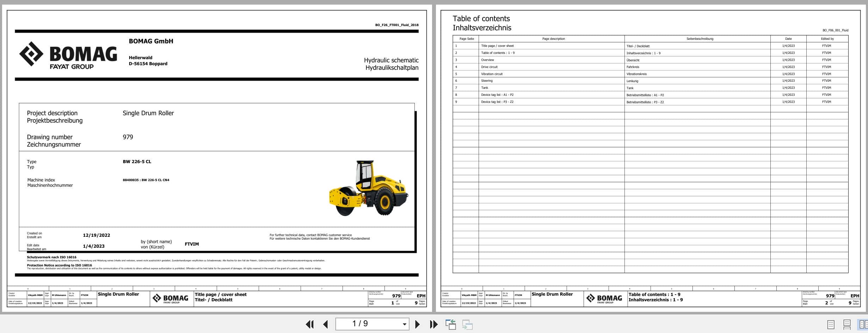Click 'Edited by' column header
The image size is (868, 333).
[x=827, y=39]
